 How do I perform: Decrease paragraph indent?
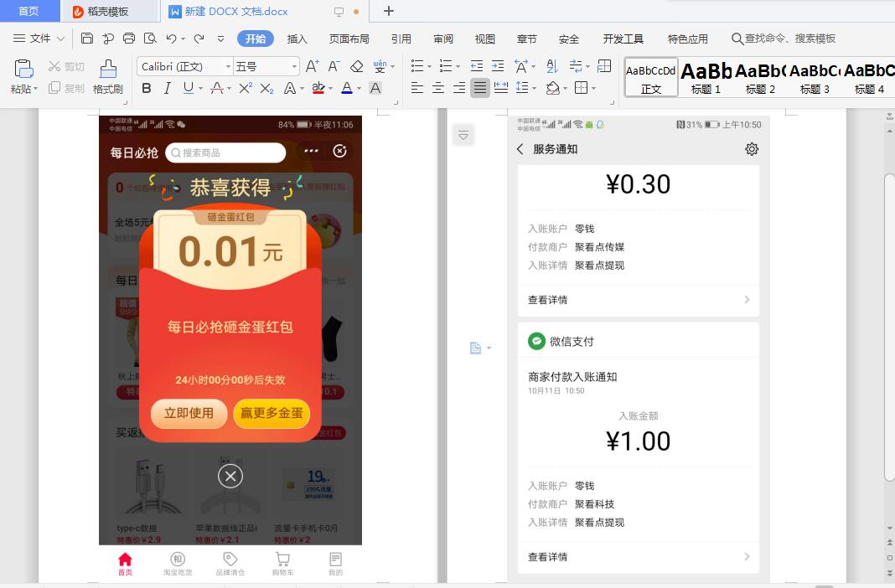(x=477, y=66)
